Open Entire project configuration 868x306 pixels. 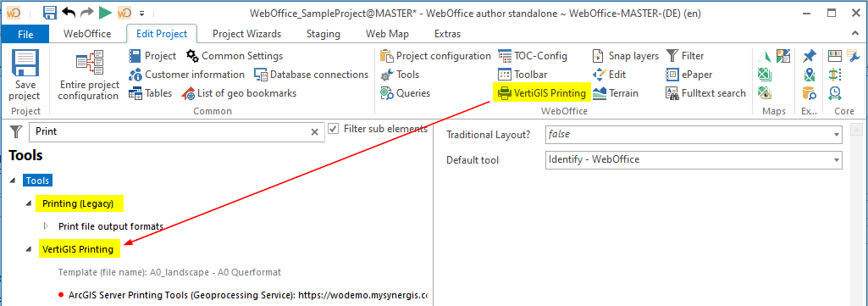pos(89,76)
